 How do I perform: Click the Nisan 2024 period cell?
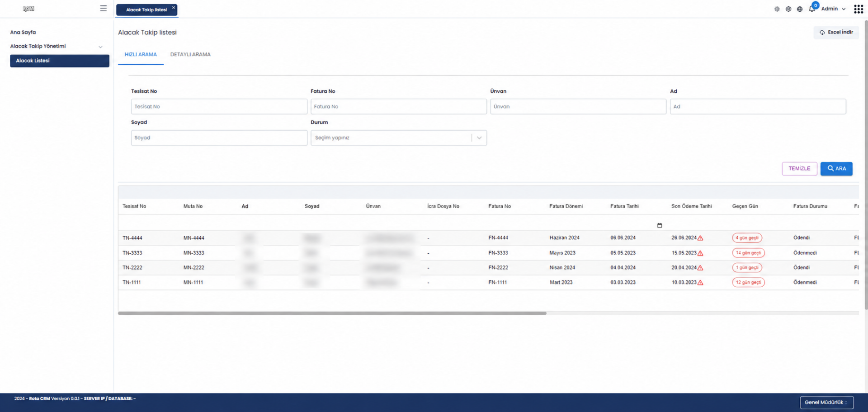pos(562,268)
